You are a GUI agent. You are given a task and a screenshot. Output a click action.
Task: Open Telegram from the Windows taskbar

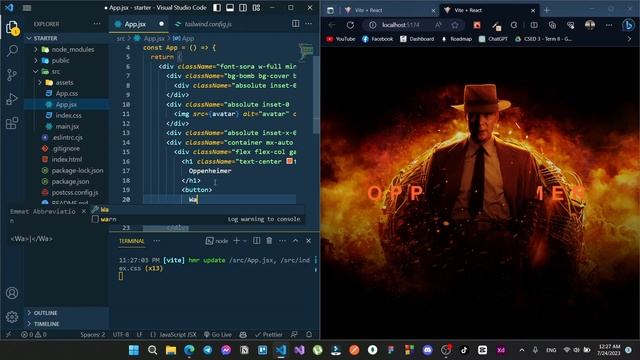coord(207,350)
